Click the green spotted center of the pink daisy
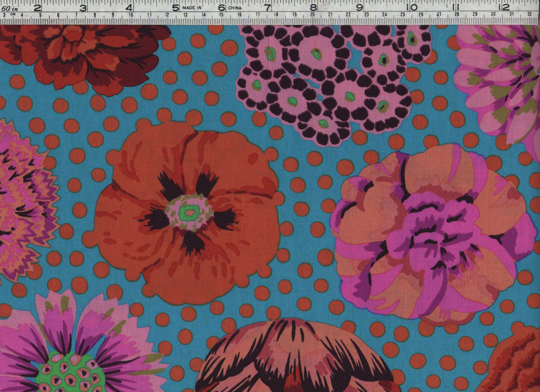 (x=71, y=371)
